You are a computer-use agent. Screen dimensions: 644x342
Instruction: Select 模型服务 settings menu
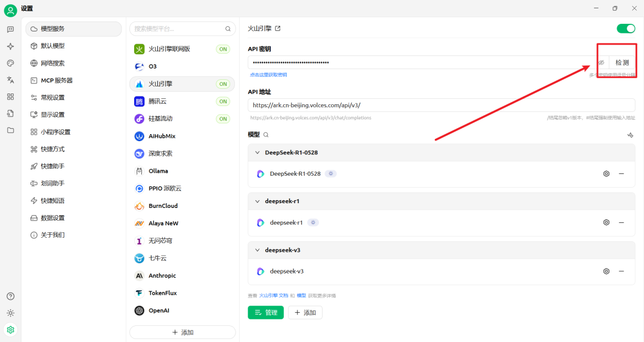pos(73,29)
